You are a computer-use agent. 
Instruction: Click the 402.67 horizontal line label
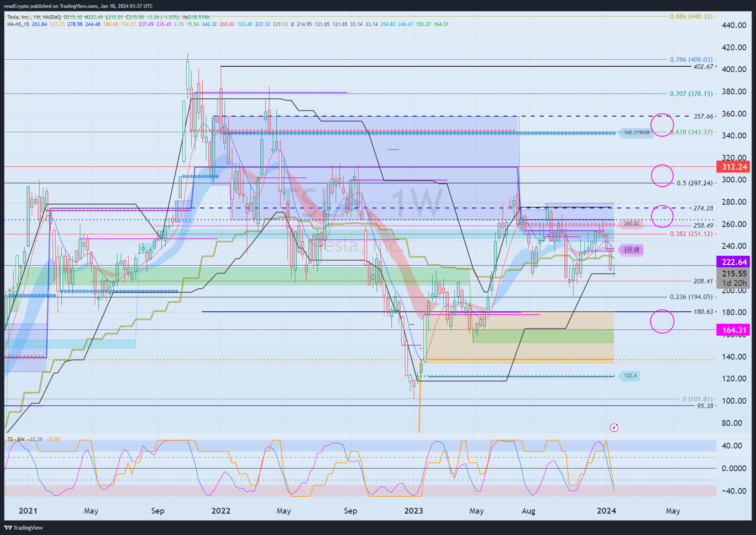[x=703, y=67]
